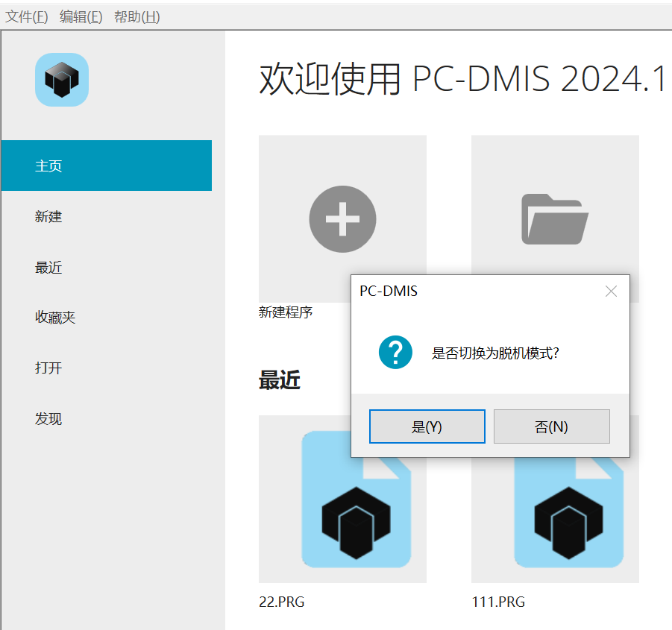Click the PC-DMIS application logo icon

coord(62,80)
